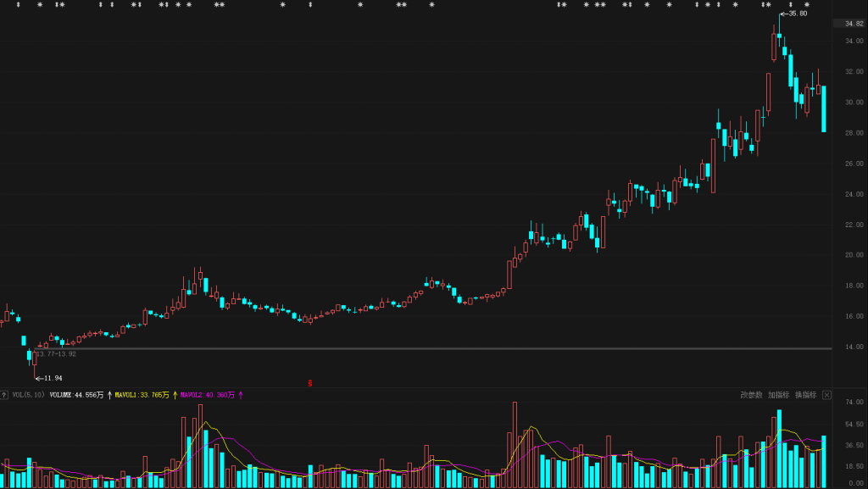The width and height of the screenshot is (868, 489).
Task: Click the 13.77-13.92 gap price label
Action: coord(57,353)
